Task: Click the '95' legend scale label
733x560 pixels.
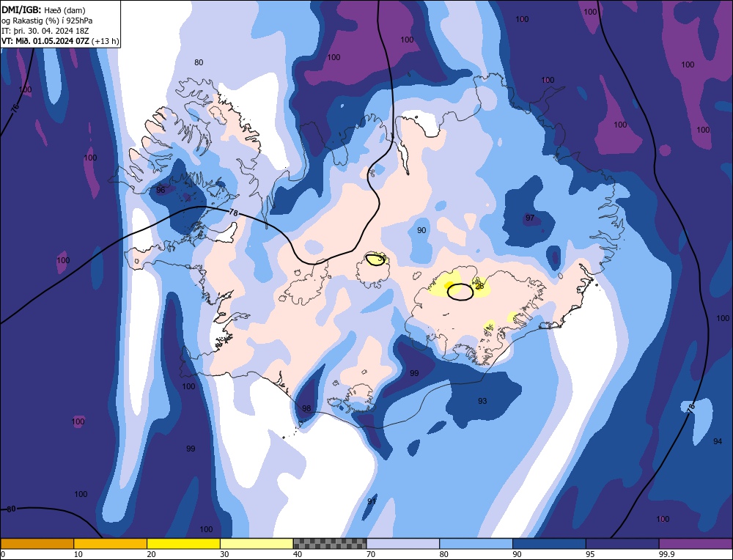Action: pos(590,554)
